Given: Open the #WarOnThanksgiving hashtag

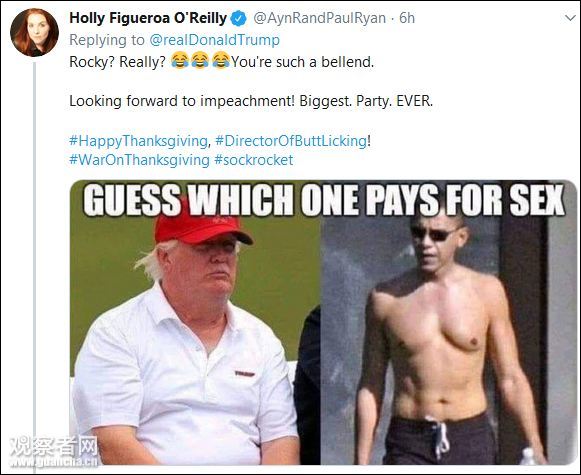Looking at the screenshot, I should click(x=139, y=160).
